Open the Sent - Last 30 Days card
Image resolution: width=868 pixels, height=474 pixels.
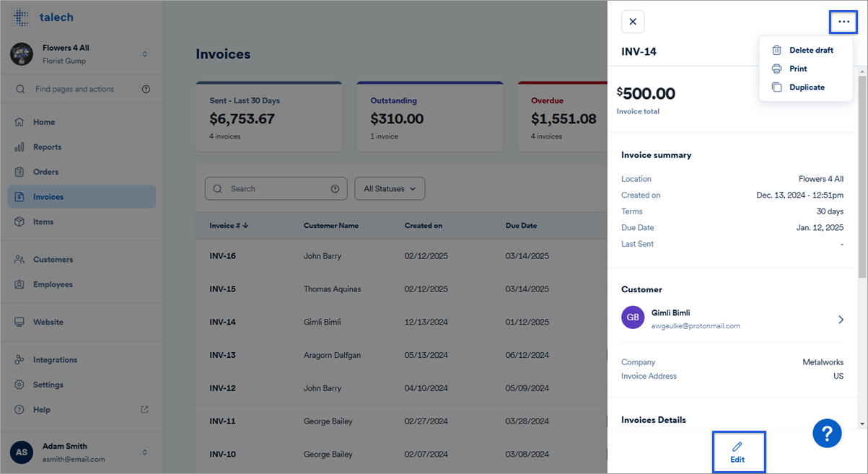(268, 116)
